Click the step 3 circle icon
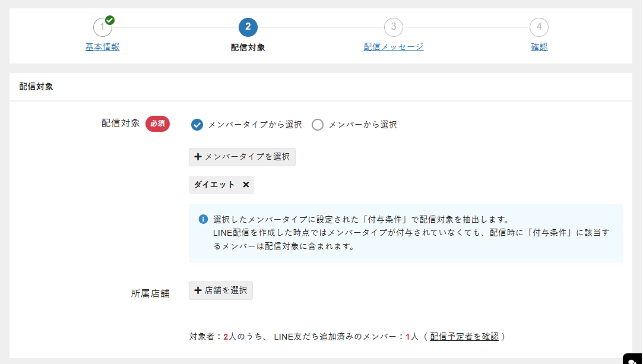The height and width of the screenshot is (364, 643). [x=394, y=26]
